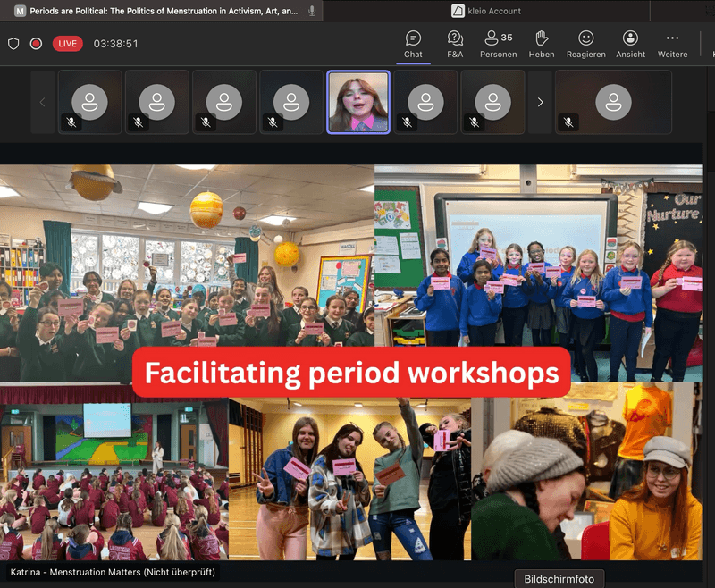Image resolution: width=715 pixels, height=588 pixels.
Task: Switch to the Periods are Political tab
Action: (x=161, y=11)
